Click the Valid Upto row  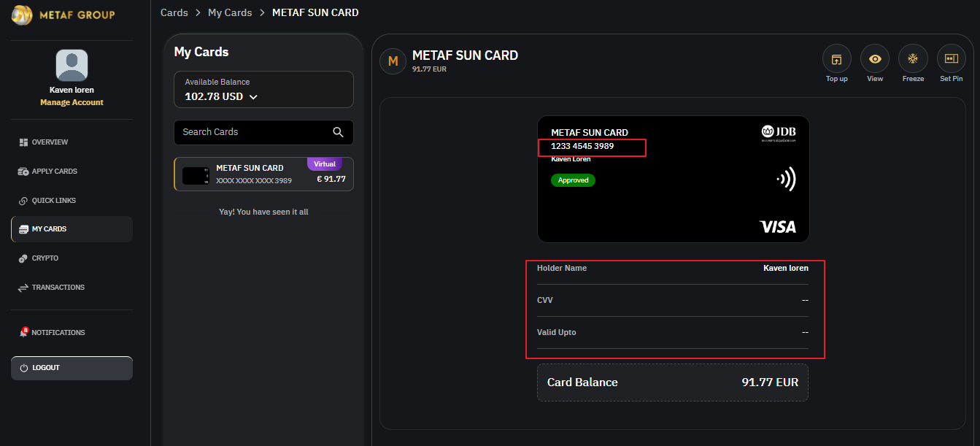(673, 332)
